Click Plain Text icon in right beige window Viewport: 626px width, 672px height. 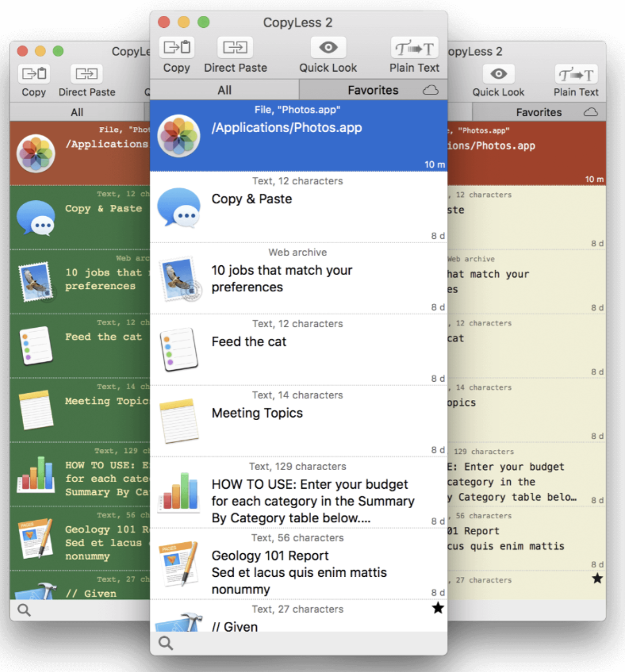pos(576,74)
